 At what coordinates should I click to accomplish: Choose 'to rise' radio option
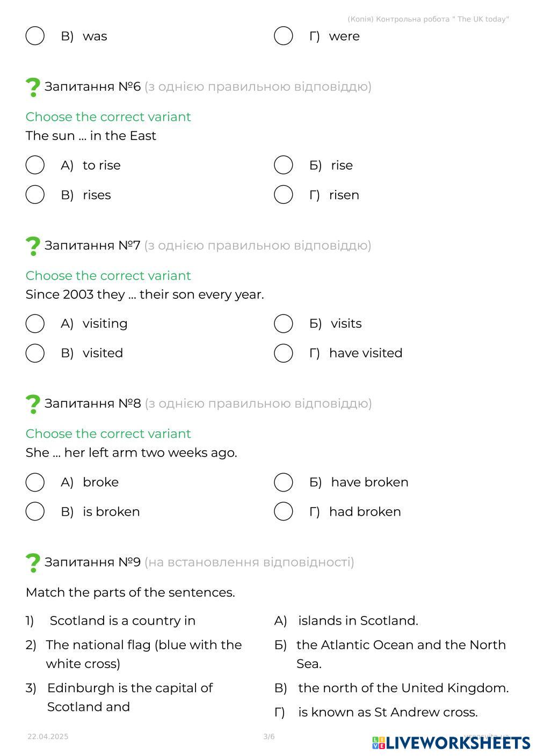(x=35, y=165)
